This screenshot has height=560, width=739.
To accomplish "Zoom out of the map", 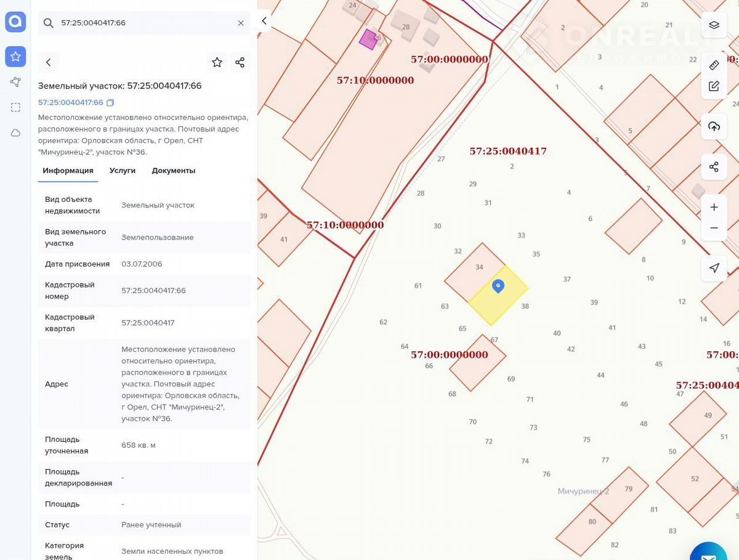I will [714, 228].
